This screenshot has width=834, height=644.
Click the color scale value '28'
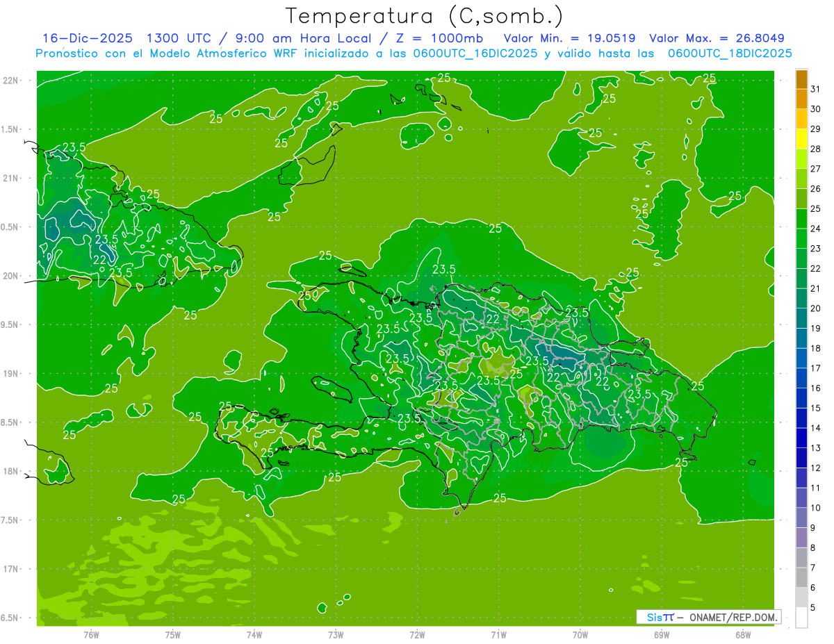pos(816,149)
